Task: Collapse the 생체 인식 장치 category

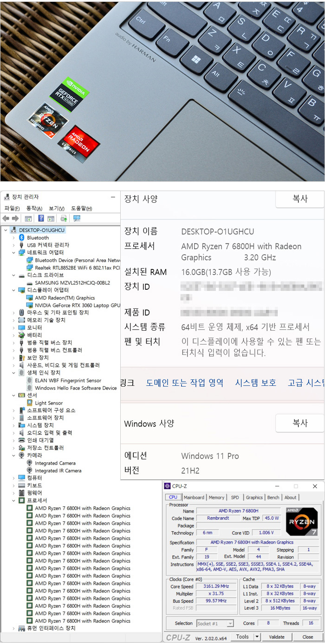Action: click(x=14, y=373)
